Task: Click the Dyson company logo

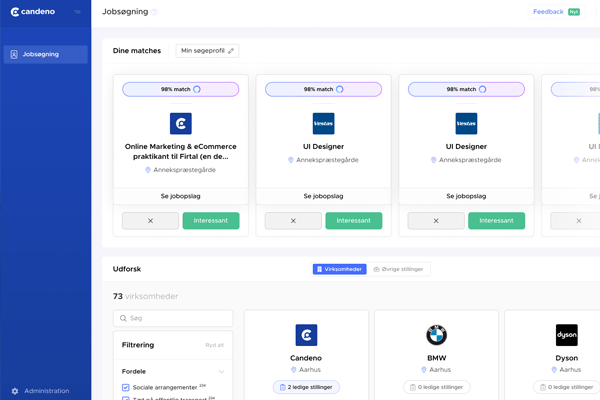Action: (566, 335)
